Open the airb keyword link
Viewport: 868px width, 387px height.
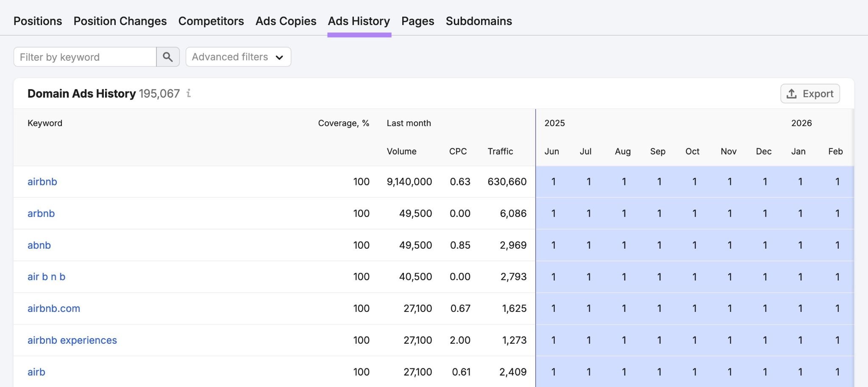36,372
